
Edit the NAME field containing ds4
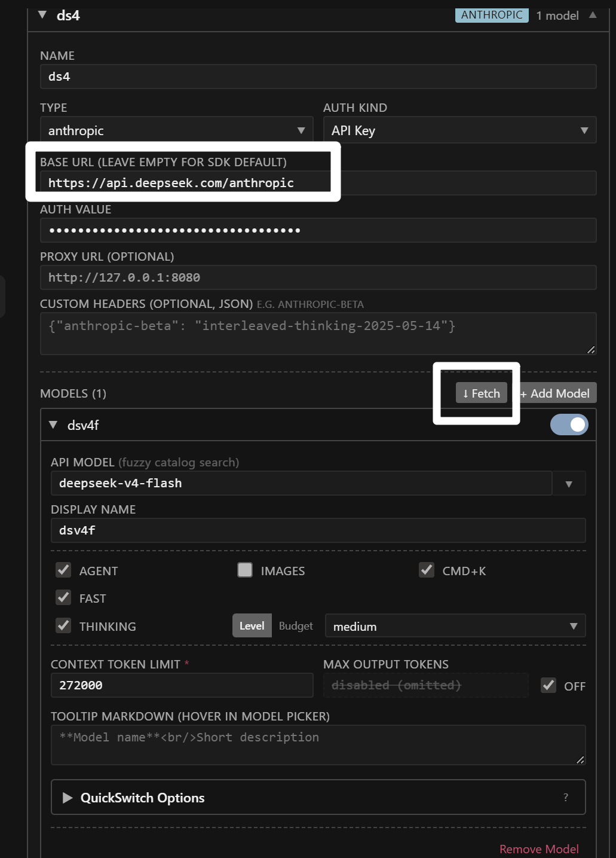point(318,77)
